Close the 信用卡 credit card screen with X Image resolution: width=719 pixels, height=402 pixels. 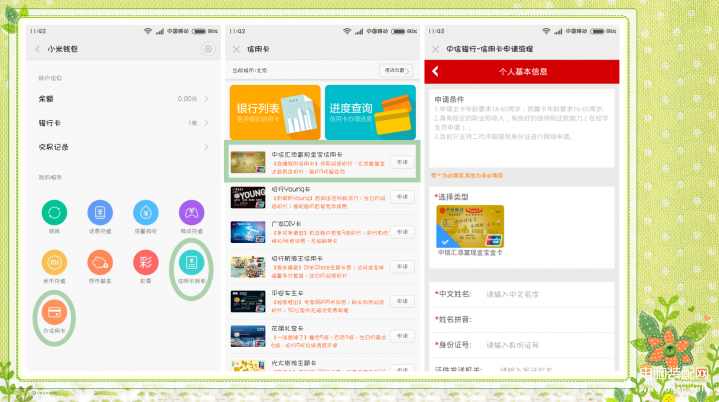tap(236, 49)
